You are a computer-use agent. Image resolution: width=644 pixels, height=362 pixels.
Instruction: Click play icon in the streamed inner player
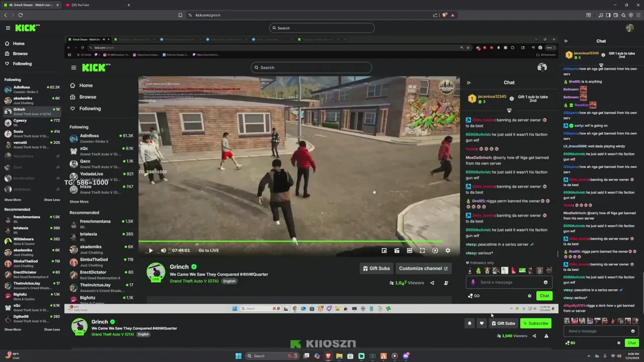(150, 250)
